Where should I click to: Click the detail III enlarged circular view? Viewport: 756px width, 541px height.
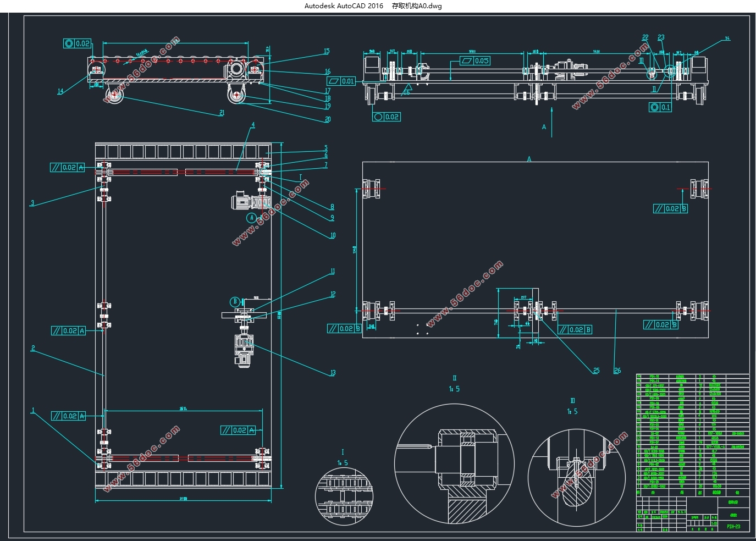coord(577,478)
